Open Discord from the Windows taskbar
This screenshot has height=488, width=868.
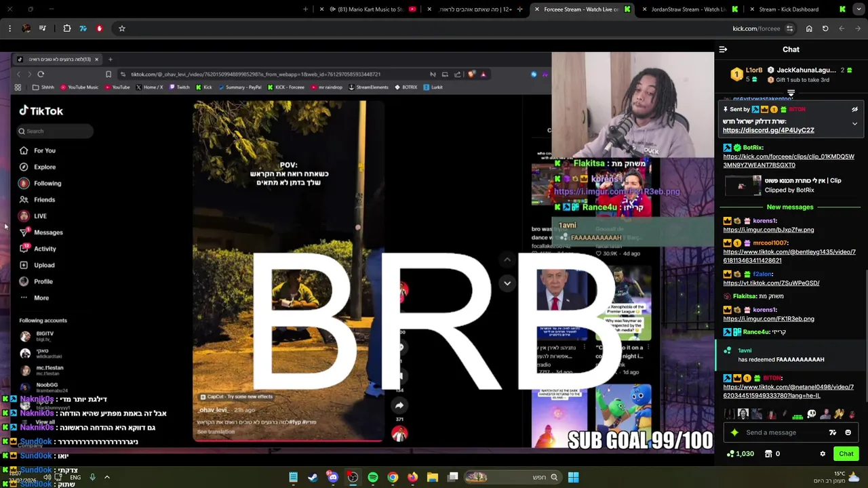tap(333, 477)
